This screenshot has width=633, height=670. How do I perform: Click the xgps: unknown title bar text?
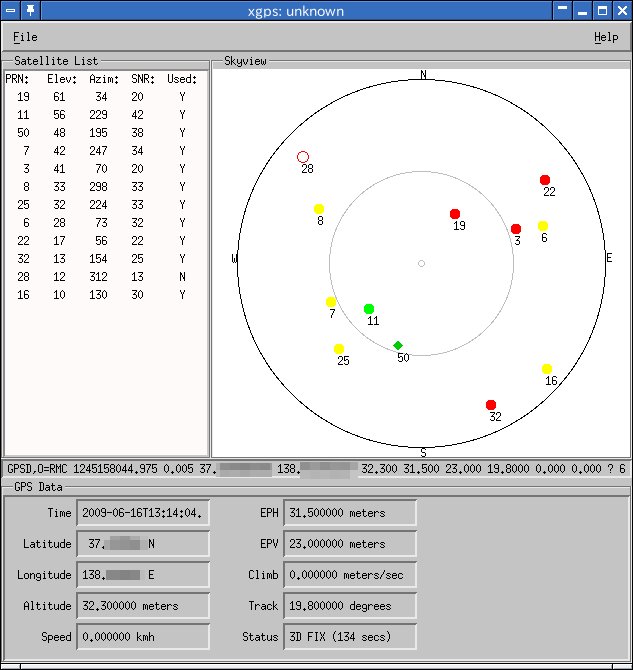[296, 11]
